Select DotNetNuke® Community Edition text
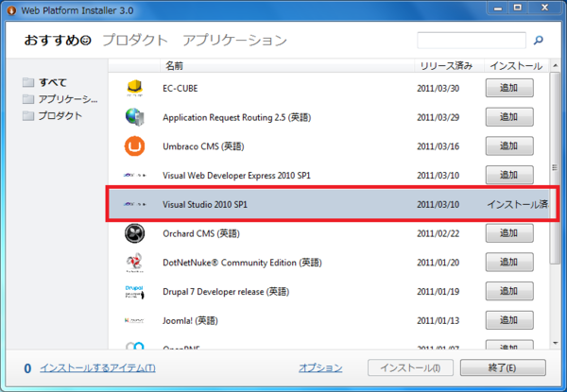This screenshot has width=567, height=392. pos(242,263)
